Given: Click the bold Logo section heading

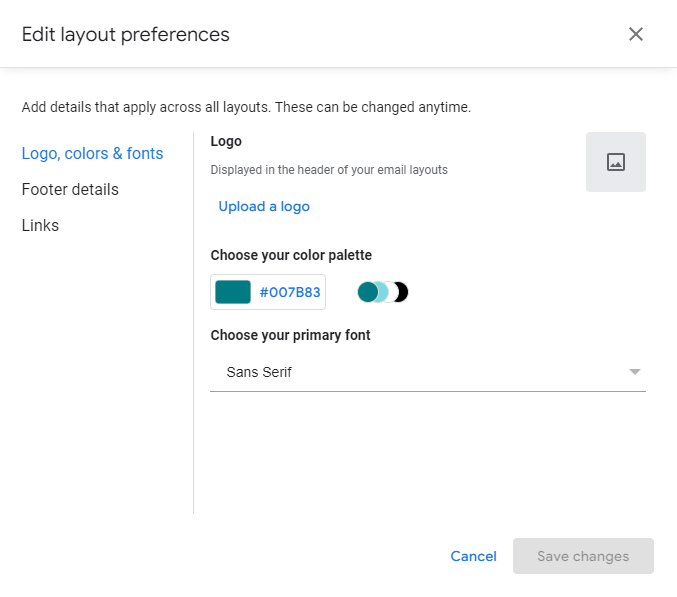Looking at the screenshot, I should click(x=226, y=141).
